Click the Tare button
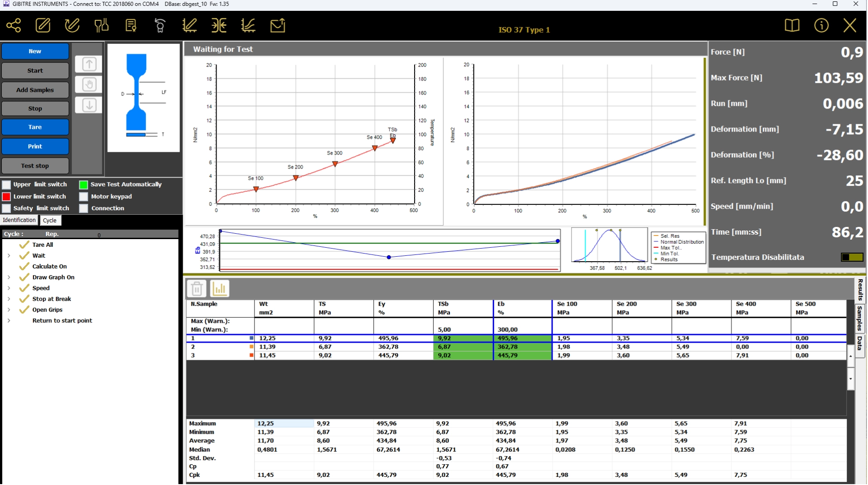The image size is (868, 485). coord(35,127)
